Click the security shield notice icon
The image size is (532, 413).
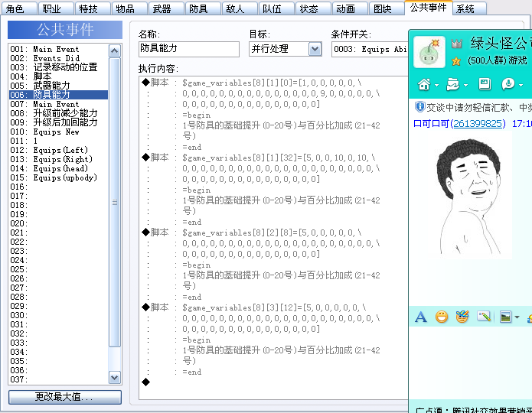click(419, 107)
